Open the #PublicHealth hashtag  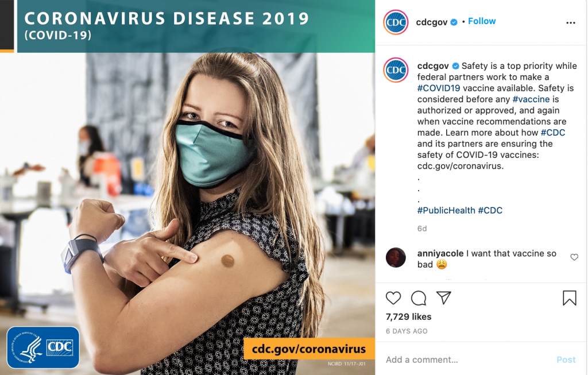tap(446, 210)
